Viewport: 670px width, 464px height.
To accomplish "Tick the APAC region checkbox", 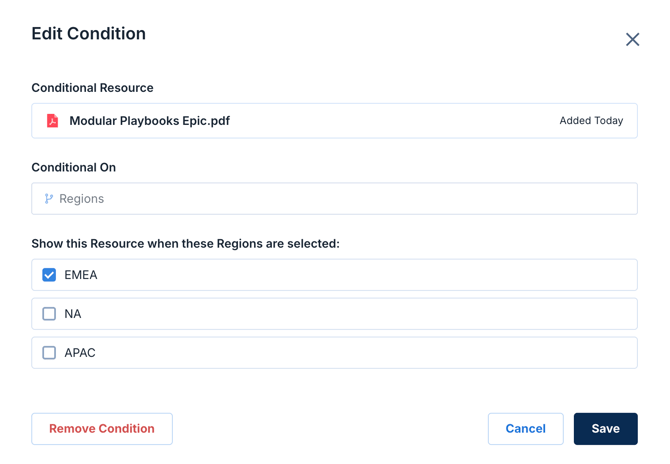I will coord(49,353).
